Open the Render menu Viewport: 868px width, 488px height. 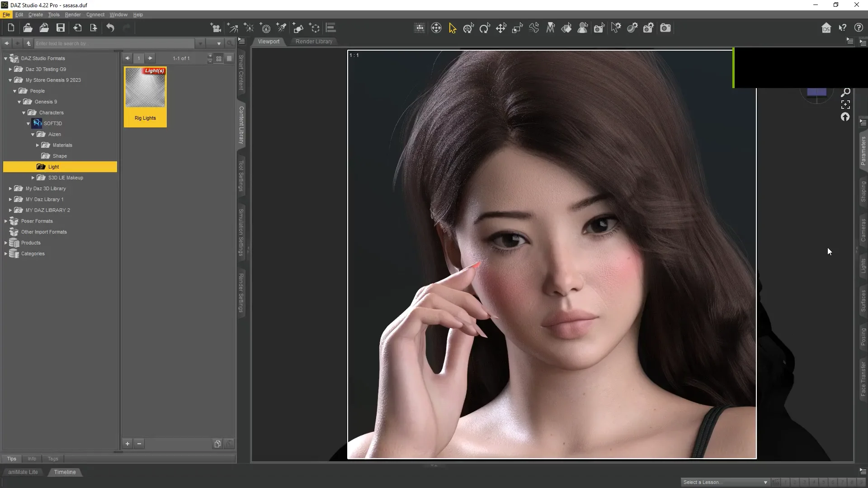[73, 14]
